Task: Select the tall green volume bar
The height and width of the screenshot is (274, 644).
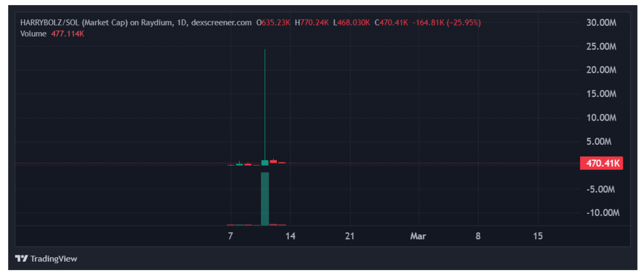Action: [x=265, y=199]
